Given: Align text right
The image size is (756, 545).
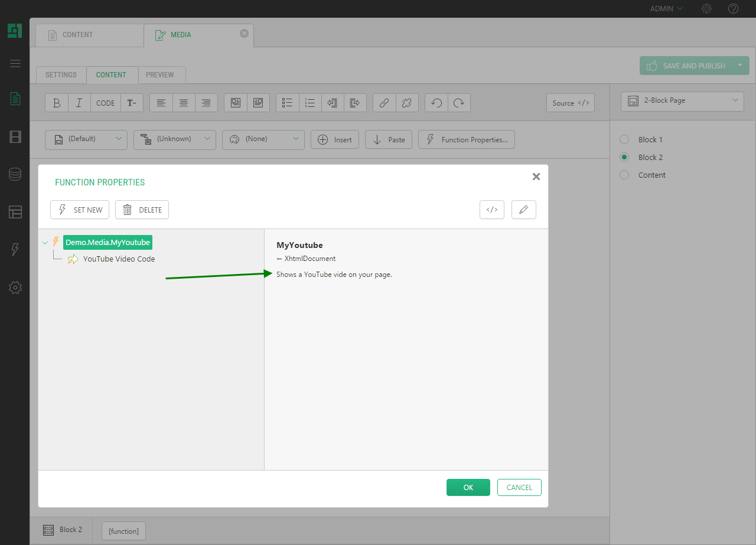Looking at the screenshot, I should coord(206,103).
